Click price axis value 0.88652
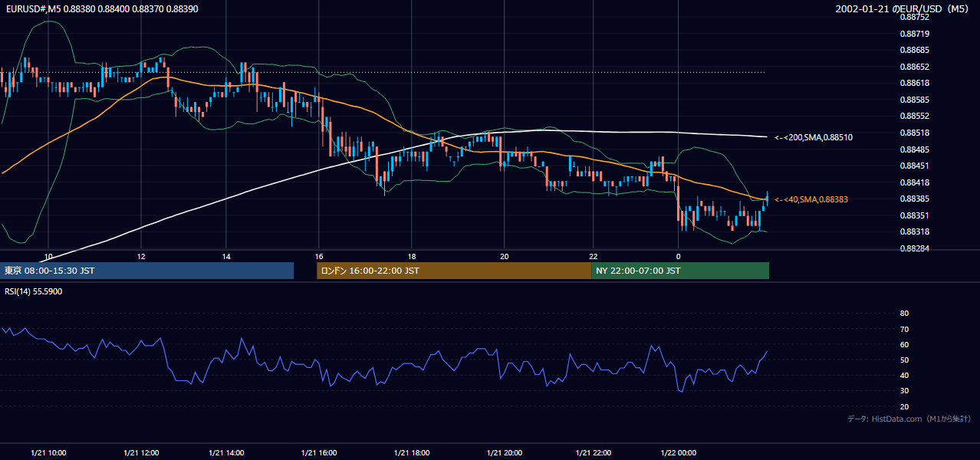 (914, 67)
